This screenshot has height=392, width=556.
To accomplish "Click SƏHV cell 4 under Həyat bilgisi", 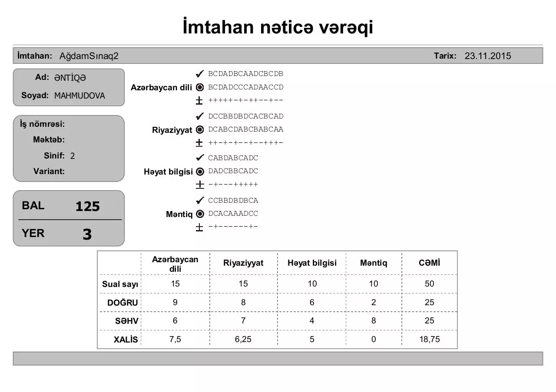I will pyautogui.click(x=312, y=321).
